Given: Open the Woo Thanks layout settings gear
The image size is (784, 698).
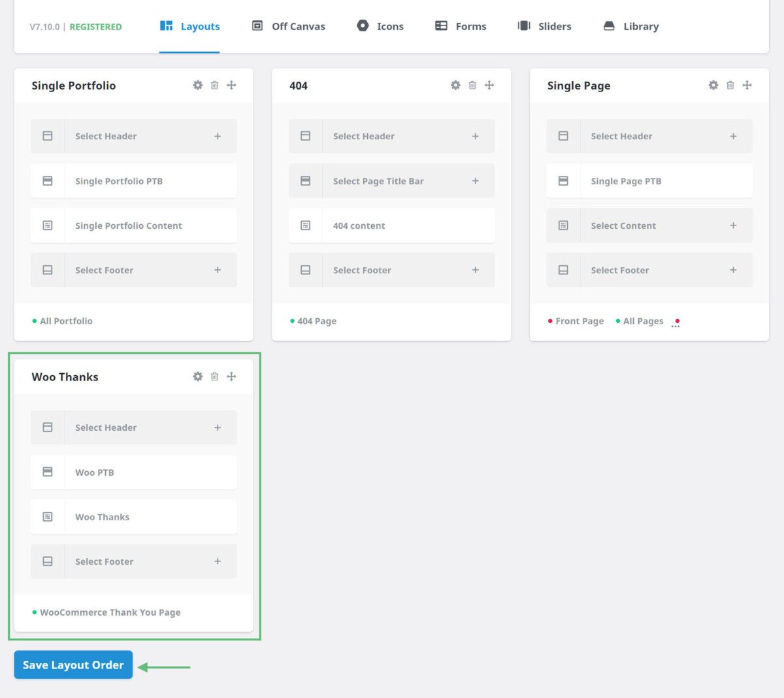Looking at the screenshot, I should coord(197,376).
